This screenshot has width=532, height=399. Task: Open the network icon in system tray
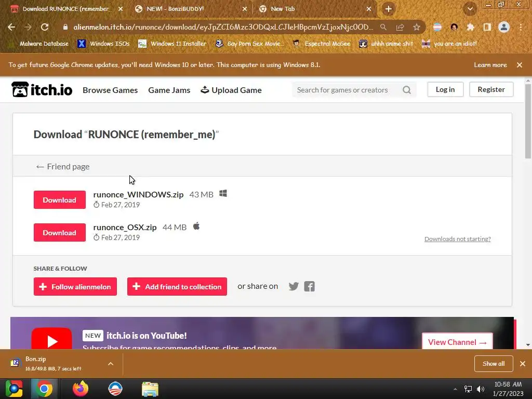pyautogui.click(x=468, y=389)
